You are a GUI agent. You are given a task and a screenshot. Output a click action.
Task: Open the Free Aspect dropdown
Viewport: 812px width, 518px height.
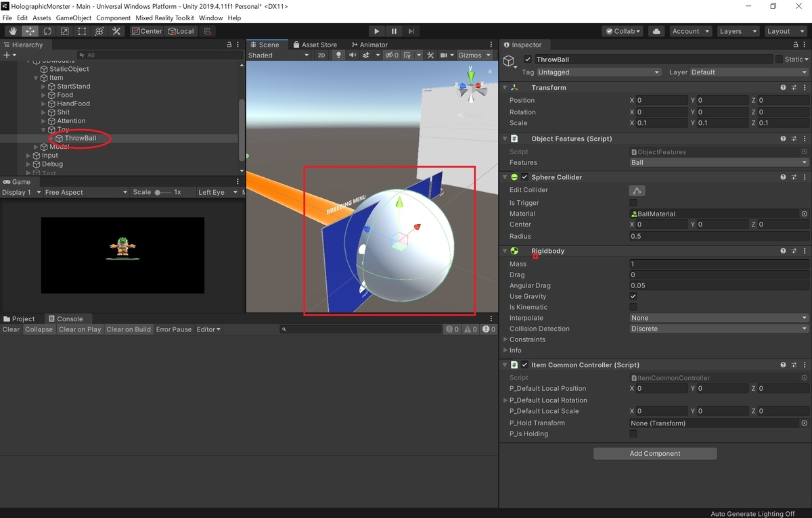click(x=85, y=193)
